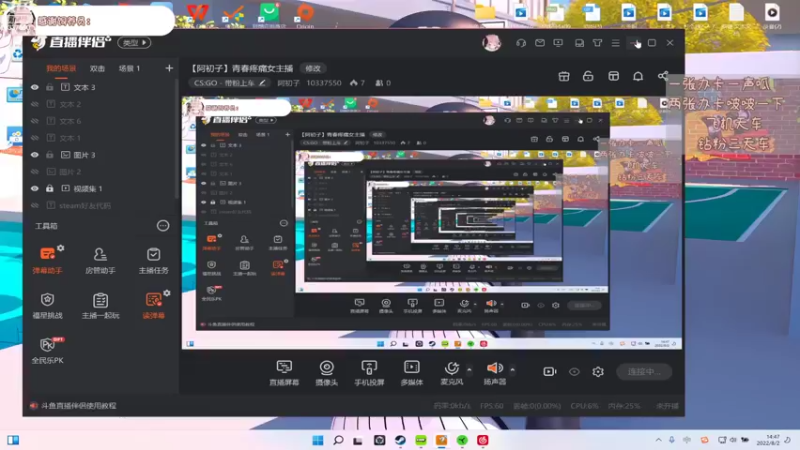Open the T-shirt skin icon

pos(597,43)
